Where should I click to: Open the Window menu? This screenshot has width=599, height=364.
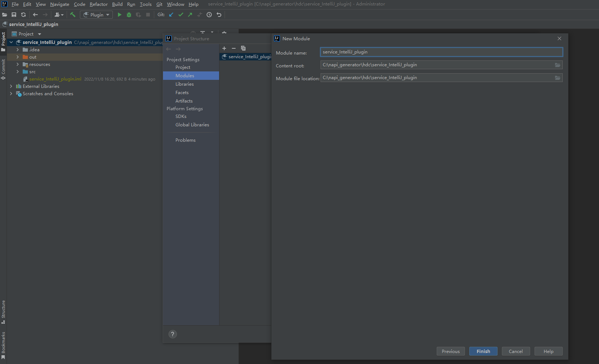pyautogui.click(x=175, y=4)
